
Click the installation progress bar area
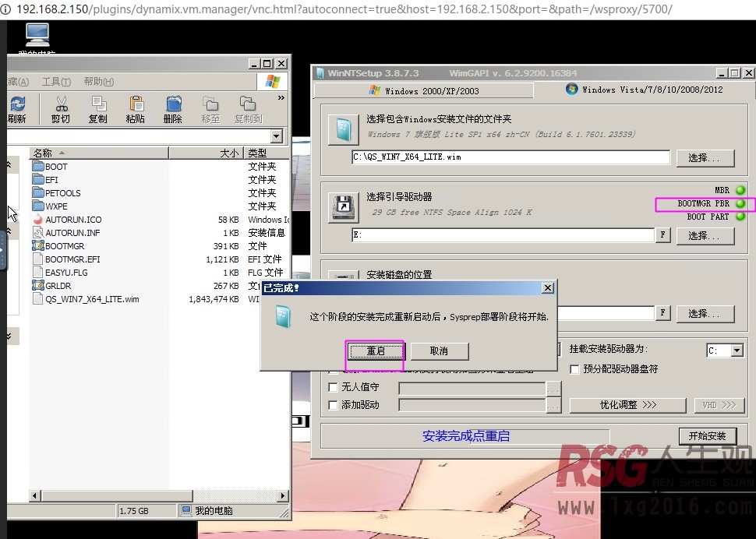(x=466, y=436)
